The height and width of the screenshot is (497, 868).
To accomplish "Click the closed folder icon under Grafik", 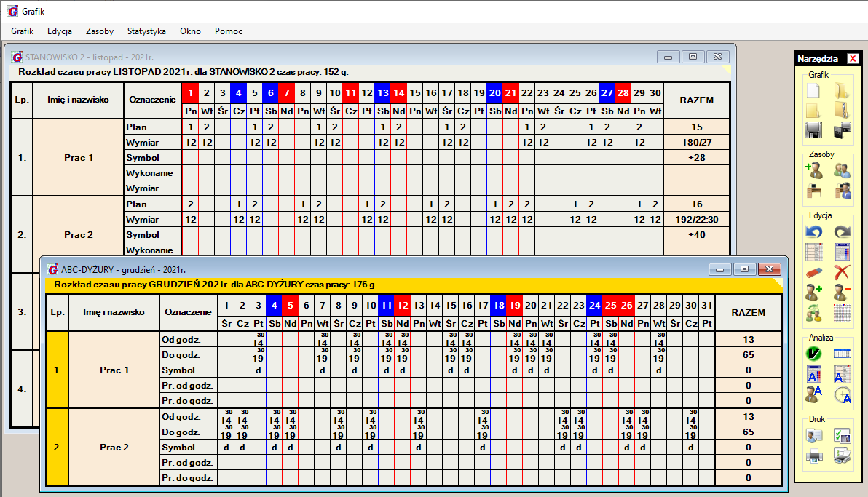I will (x=813, y=110).
